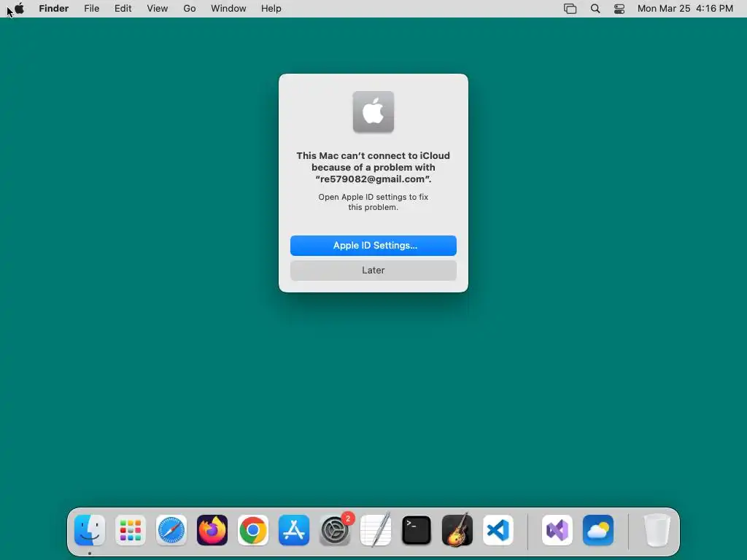747x560 pixels.
Task: Open Control Center in menu bar
Action: click(619, 9)
